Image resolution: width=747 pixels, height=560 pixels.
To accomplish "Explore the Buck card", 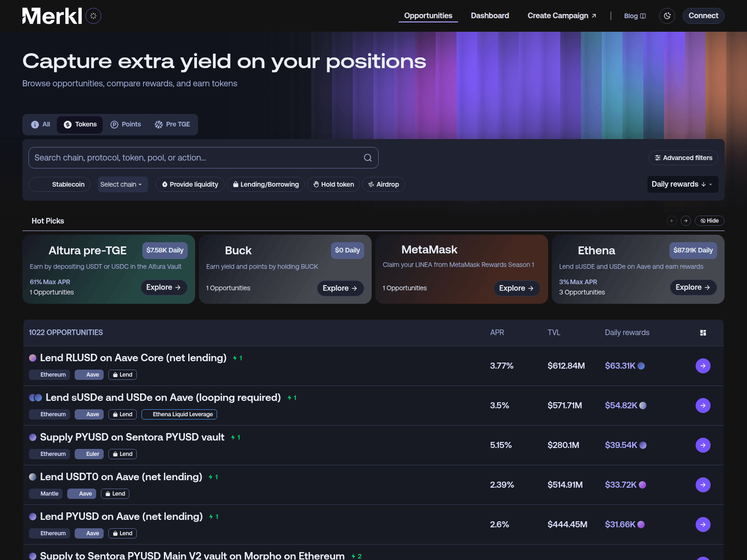I will click(340, 288).
